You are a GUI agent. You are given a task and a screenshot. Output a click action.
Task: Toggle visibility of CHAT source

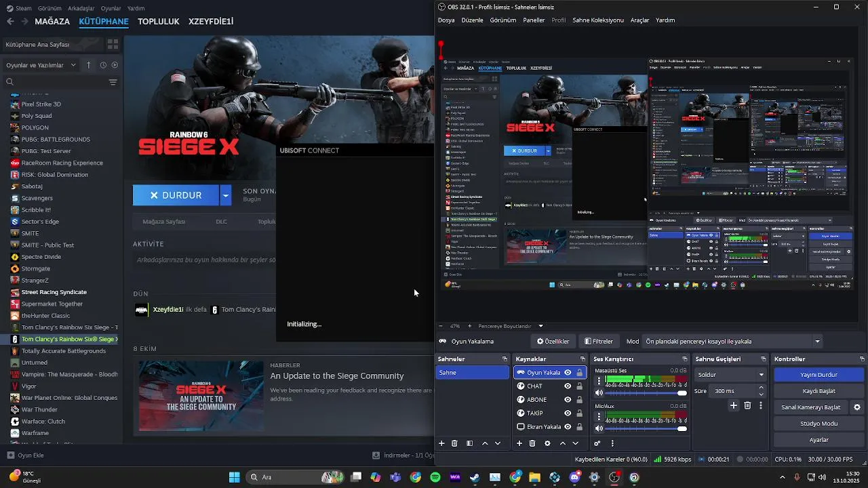pyautogui.click(x=568, y=386)
